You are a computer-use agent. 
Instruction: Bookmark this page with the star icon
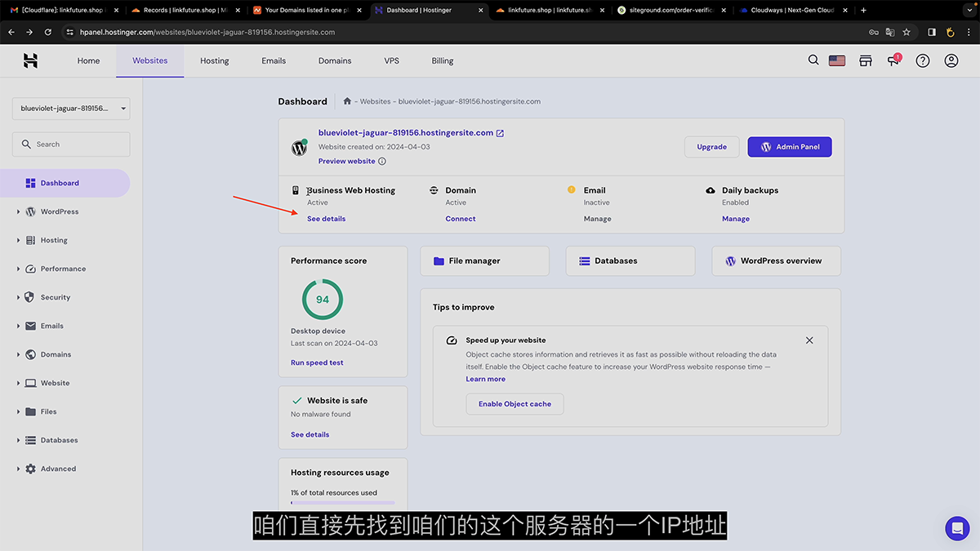906,32
